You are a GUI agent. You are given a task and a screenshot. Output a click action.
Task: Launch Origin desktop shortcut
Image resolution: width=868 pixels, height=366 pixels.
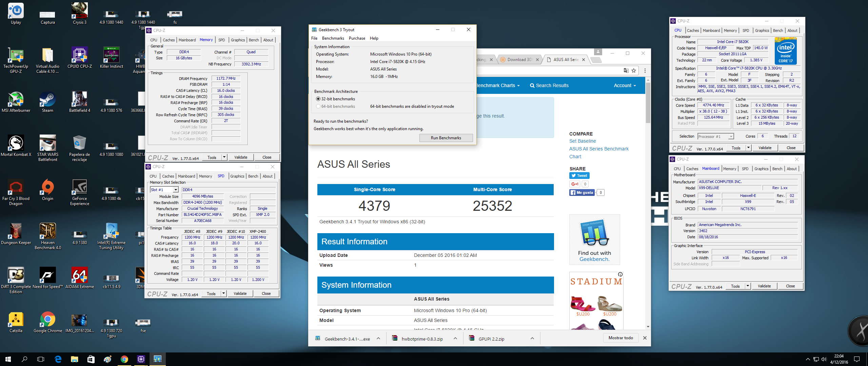tap(47, 190)
